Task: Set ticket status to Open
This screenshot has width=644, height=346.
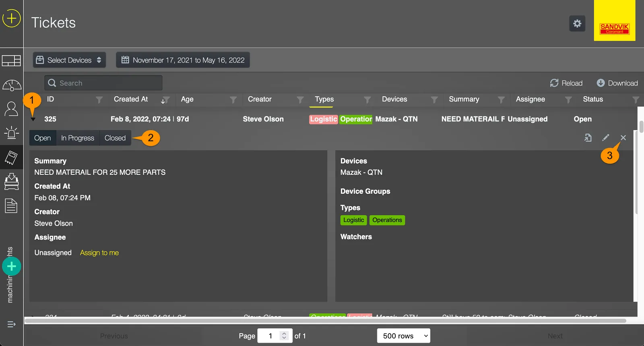Action: tap(42, 138)
